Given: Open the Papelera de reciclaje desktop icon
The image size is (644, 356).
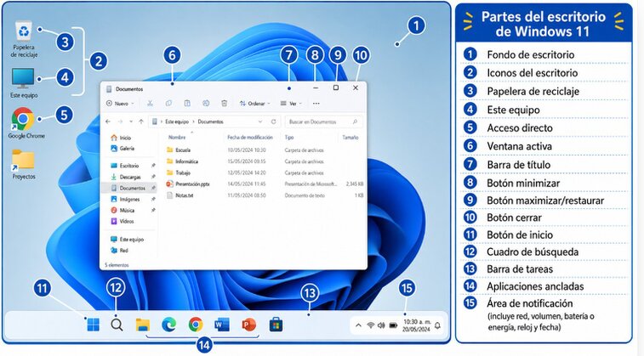Looking at the screenshot, I should [24, 39].
